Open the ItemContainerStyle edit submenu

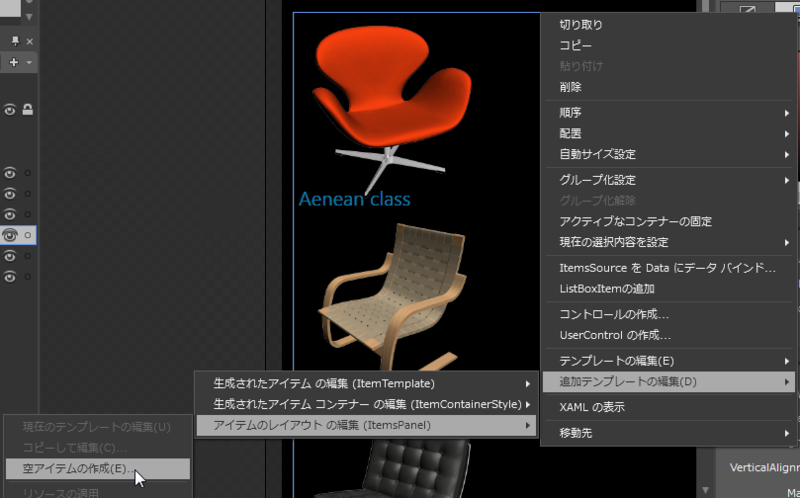click(366, 405)
